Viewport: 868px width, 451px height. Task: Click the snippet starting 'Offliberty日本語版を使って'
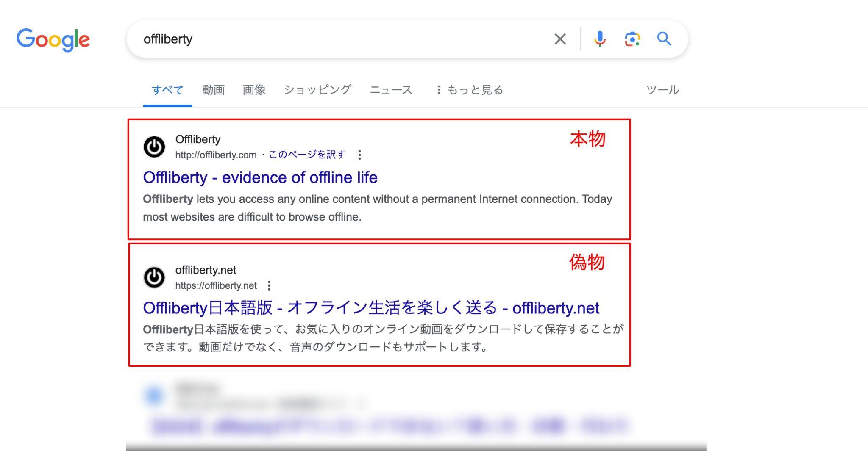[384, 338]
